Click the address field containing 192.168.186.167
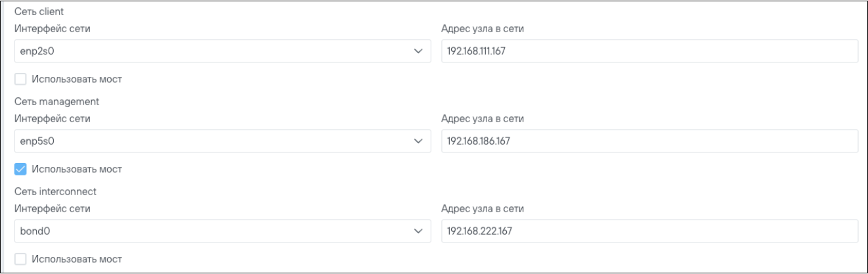 coord(649,141)
